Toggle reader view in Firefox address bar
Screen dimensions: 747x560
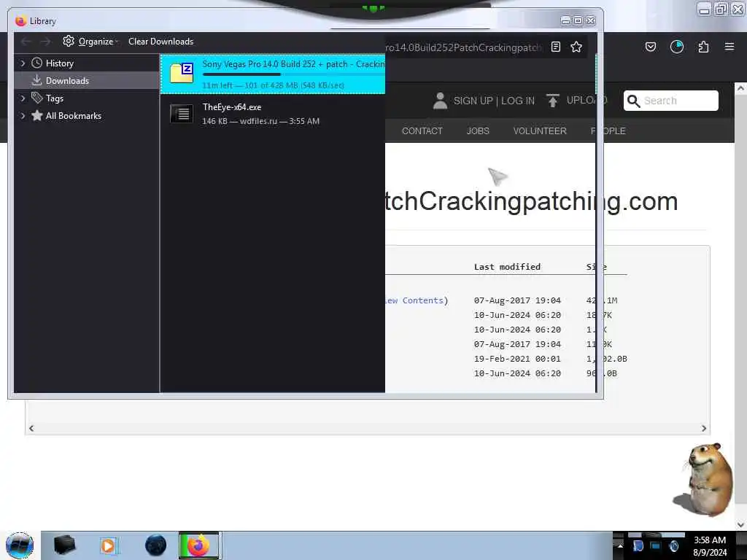pos(555,47)
